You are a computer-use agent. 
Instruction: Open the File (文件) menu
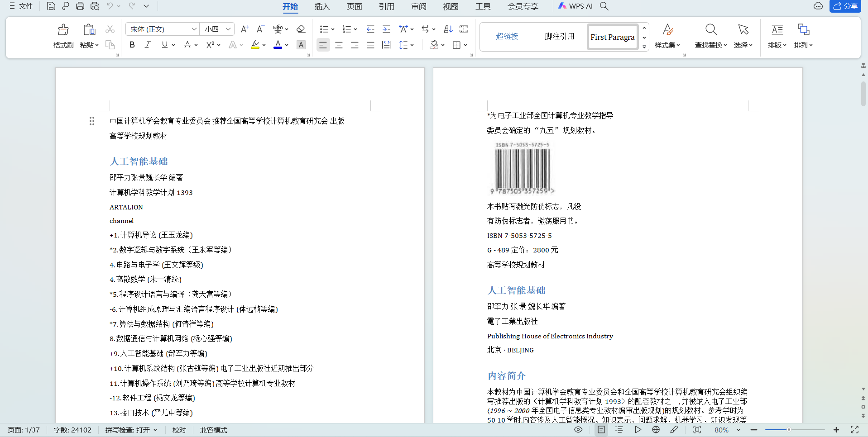[x=21, y=6]
